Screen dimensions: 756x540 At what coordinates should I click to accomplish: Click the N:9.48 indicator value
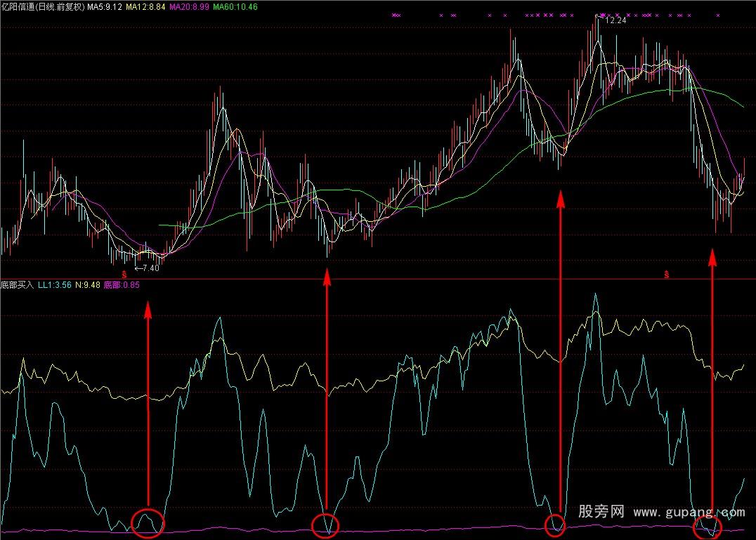[87, 285]
